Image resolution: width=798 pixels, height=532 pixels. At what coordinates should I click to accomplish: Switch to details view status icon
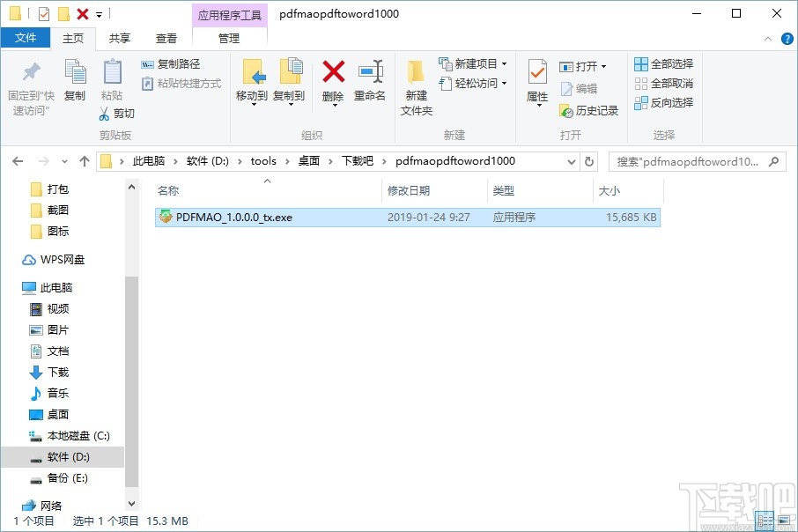click(x=765, y=521)
